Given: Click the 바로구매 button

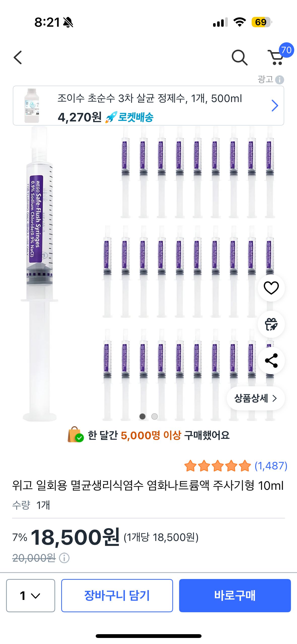Looking at the screenshot, I should [235, 595].
